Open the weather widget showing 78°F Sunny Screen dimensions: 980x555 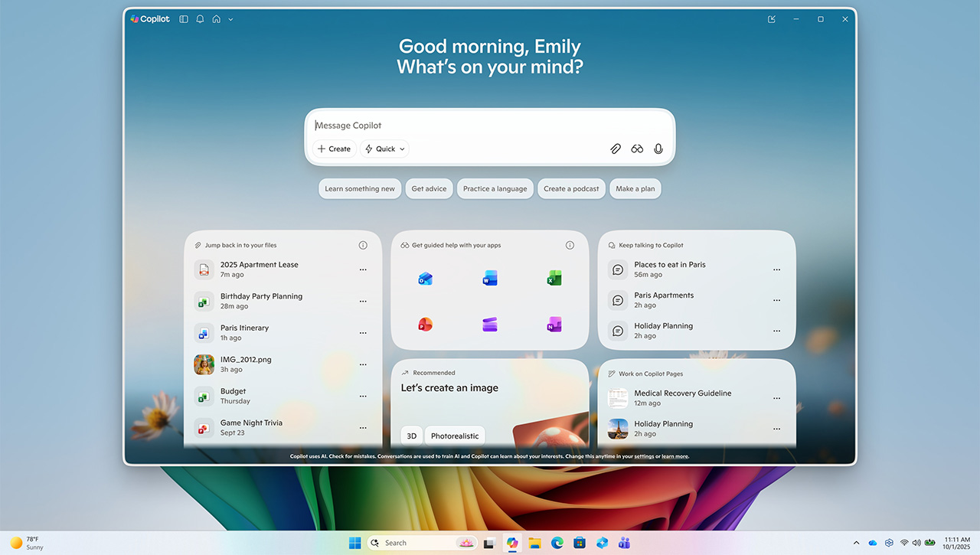[x=28, y=543]
